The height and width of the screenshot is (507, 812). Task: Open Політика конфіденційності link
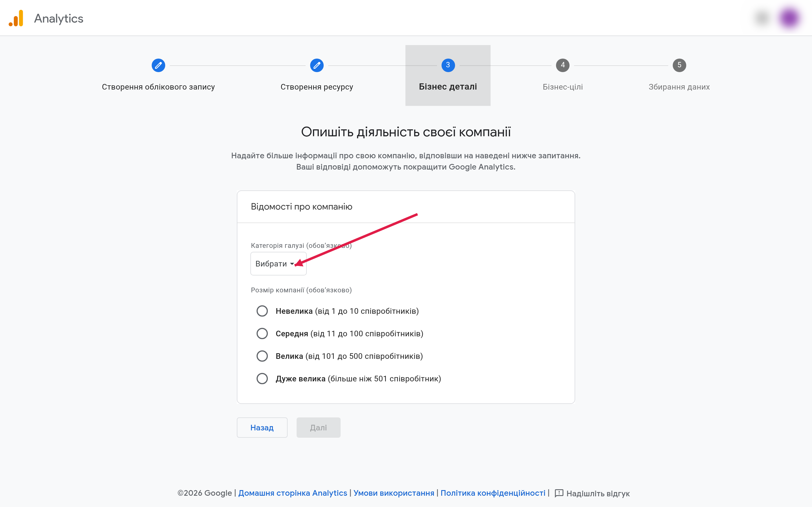pyautogui.click(x=493, y=493)
